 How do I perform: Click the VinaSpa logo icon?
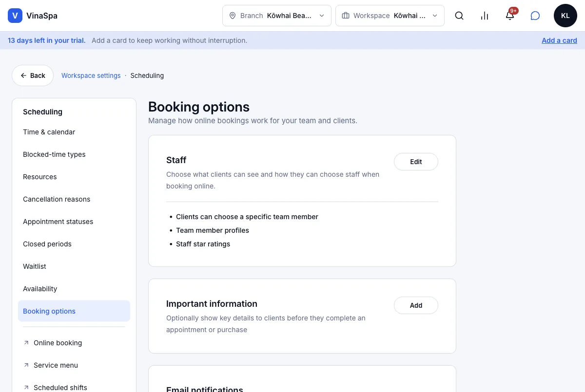point(15,16)
